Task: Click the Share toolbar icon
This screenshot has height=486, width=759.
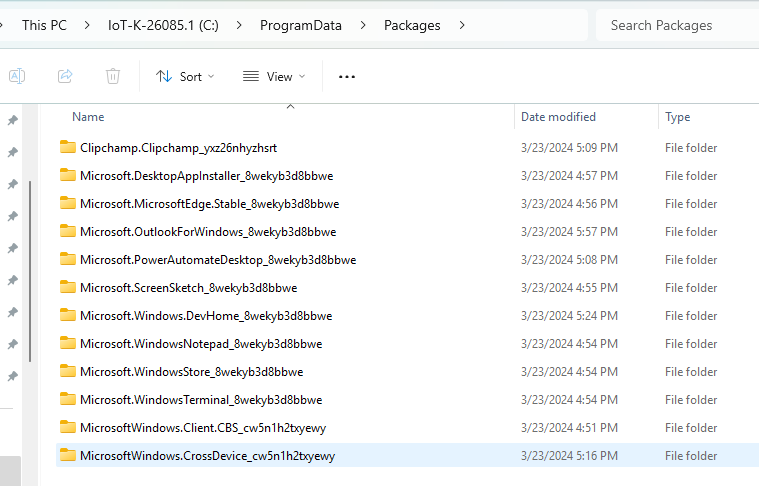Action: (65, 76)
